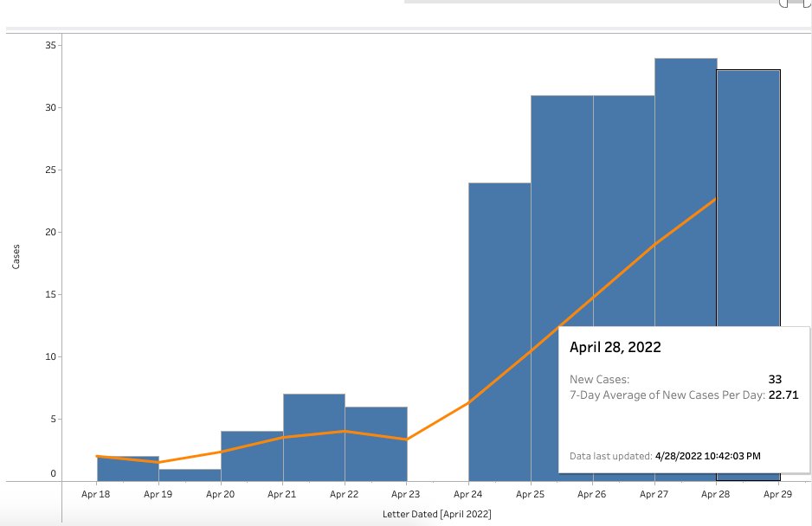Select the highlighted Apr 28 bar
Image resolution: width=812 pixels, height=526 pixels.
tap(748, 196)
